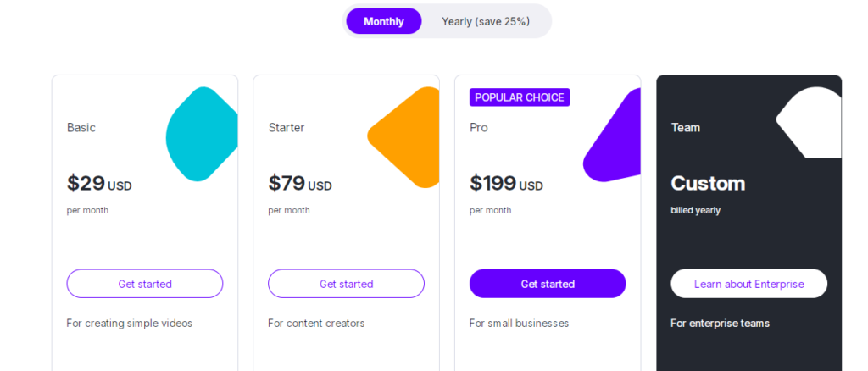Click the $29 USD price
The width and height of the screenshot is (868, 371).
pyautogui.click(x=99, y=184)
